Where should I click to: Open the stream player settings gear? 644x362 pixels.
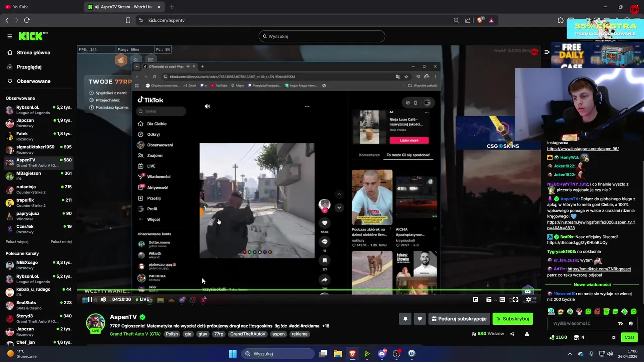528,300
